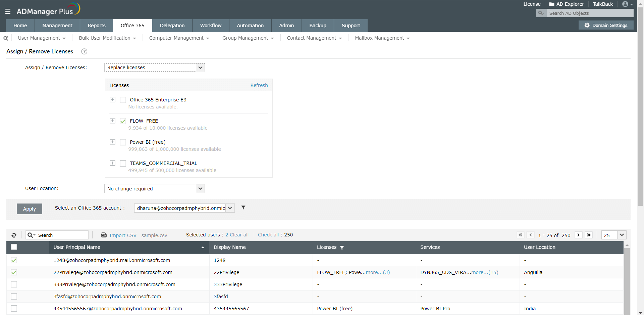Switch to the Reports tab
The width and height of the screenshot is (644, 315).
(97, 26)
